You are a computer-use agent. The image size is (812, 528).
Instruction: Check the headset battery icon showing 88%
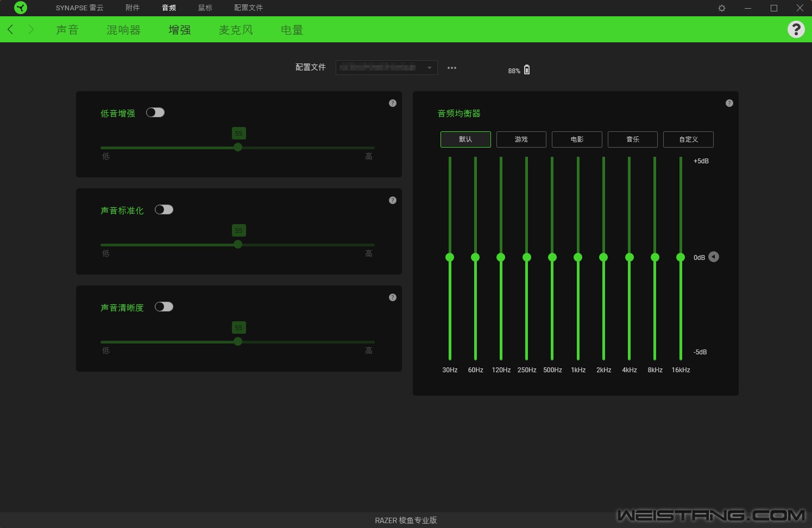click(527, 69)
